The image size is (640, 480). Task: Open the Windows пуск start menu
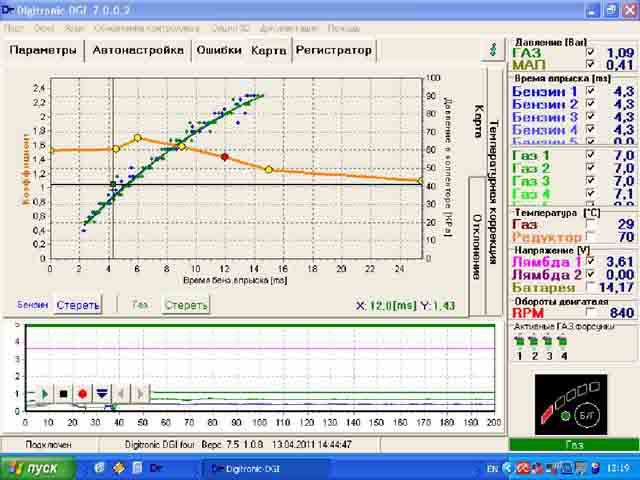point(33,467)
